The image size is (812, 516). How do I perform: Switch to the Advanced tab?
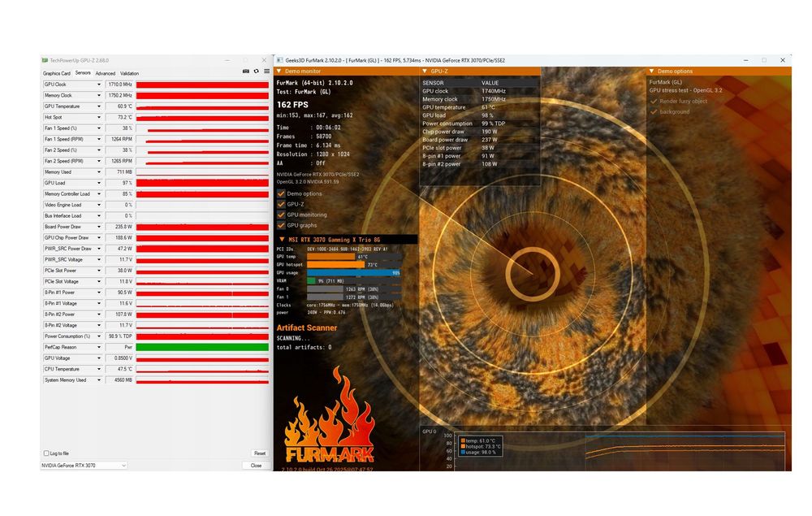105,74
